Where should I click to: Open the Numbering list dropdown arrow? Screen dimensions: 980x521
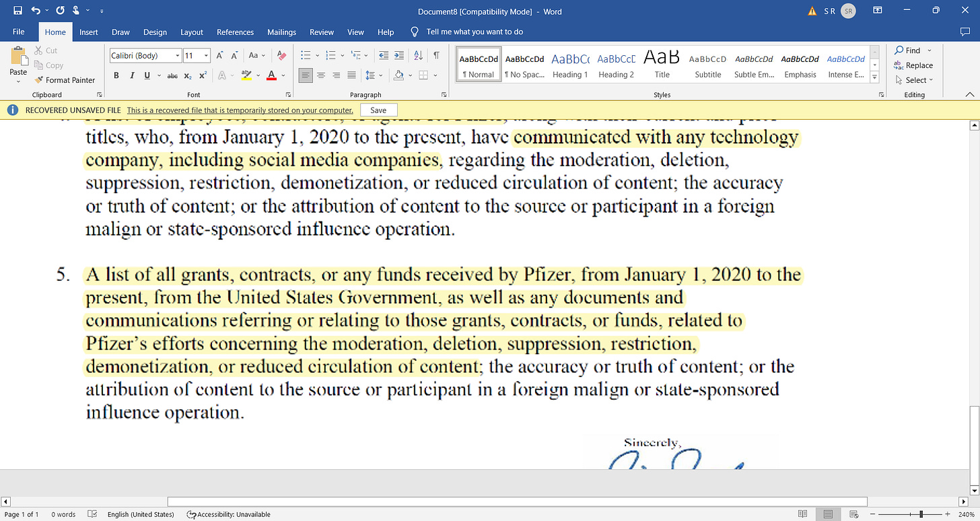pos(342,56)
